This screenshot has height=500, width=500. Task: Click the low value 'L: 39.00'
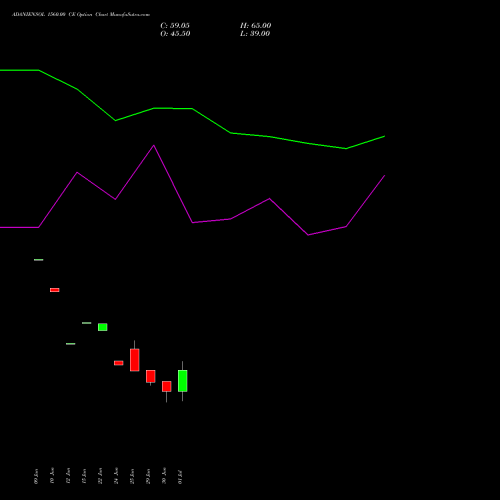255,34
